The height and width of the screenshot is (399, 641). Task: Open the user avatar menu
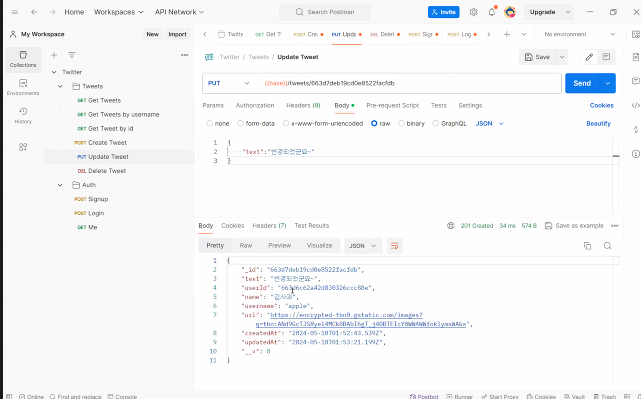point(510,12)
